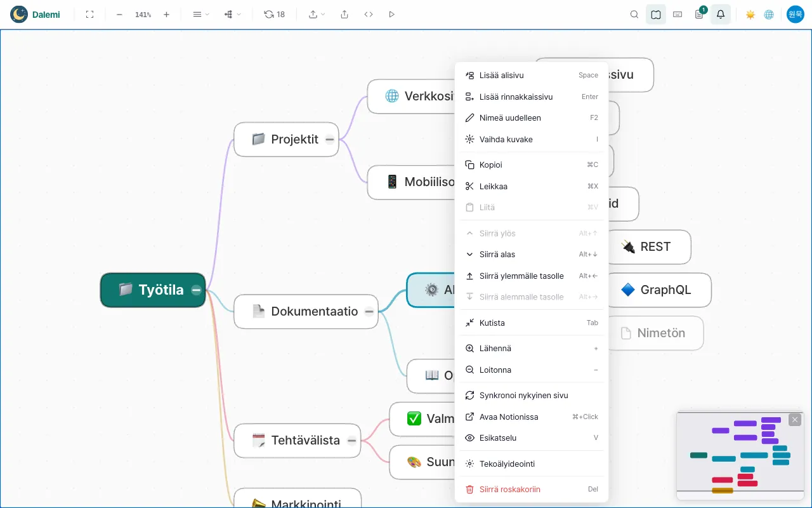Zoom in with the toolbar plus button
This screenshot has height=508, width=812.
(x=166, y=14)
